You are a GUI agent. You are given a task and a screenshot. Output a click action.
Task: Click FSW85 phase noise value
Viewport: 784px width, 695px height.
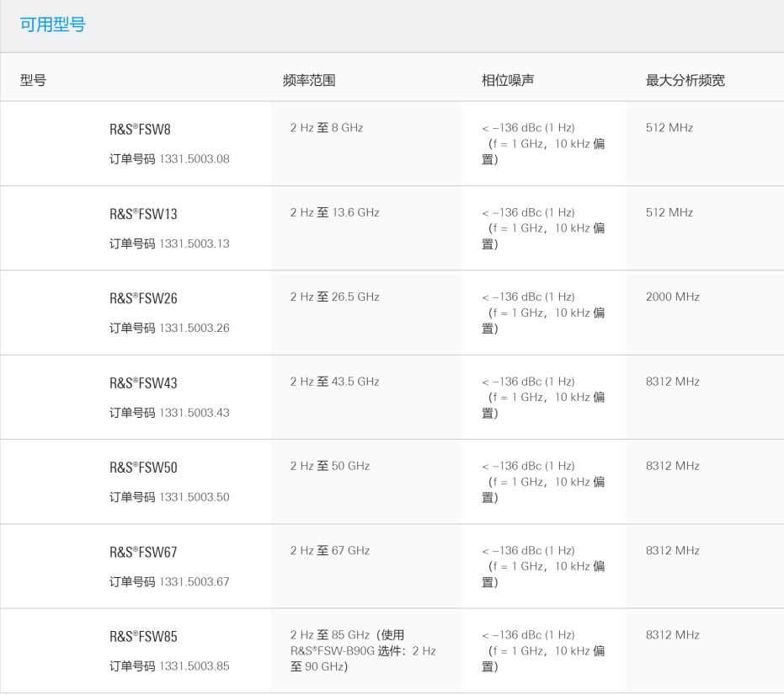coord(543,651)
